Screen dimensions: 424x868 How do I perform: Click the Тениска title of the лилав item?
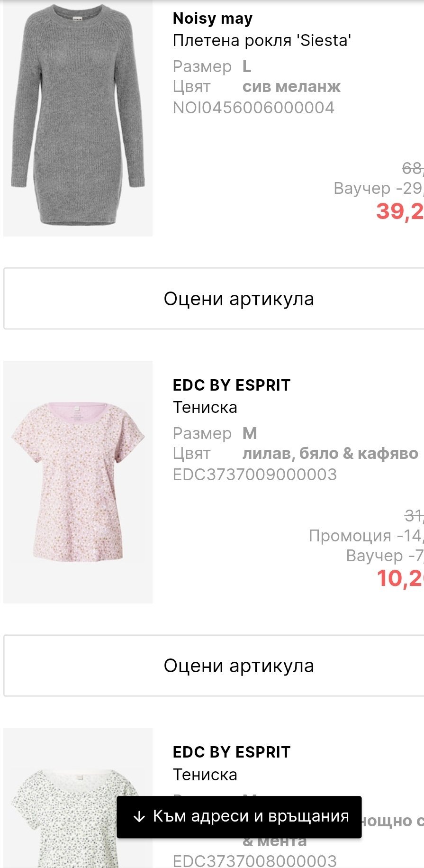pos(205,407)
